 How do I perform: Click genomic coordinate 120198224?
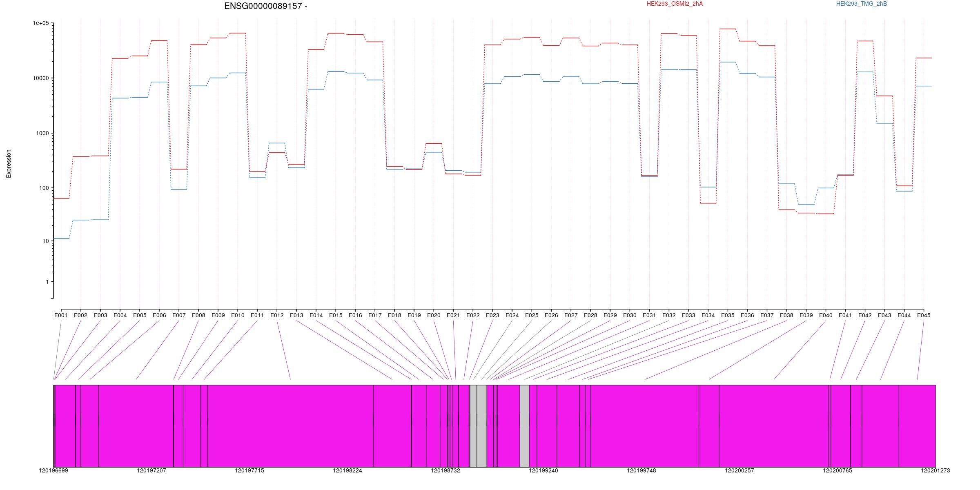347,471
